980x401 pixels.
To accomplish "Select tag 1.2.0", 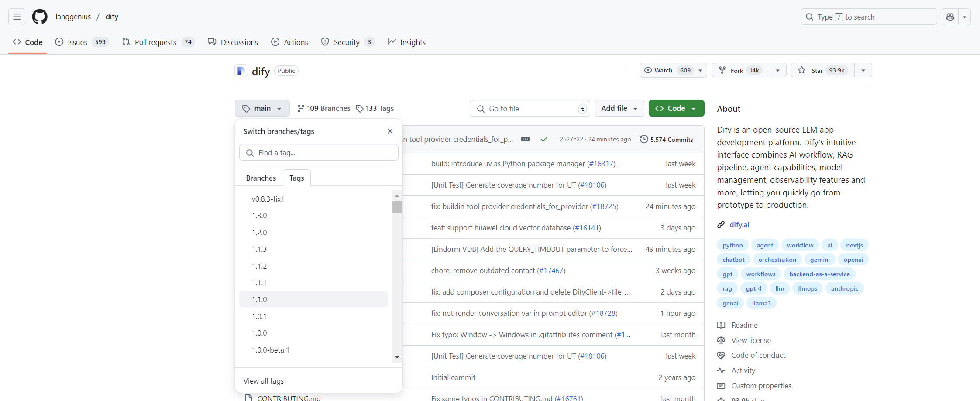I will [313, 233].
